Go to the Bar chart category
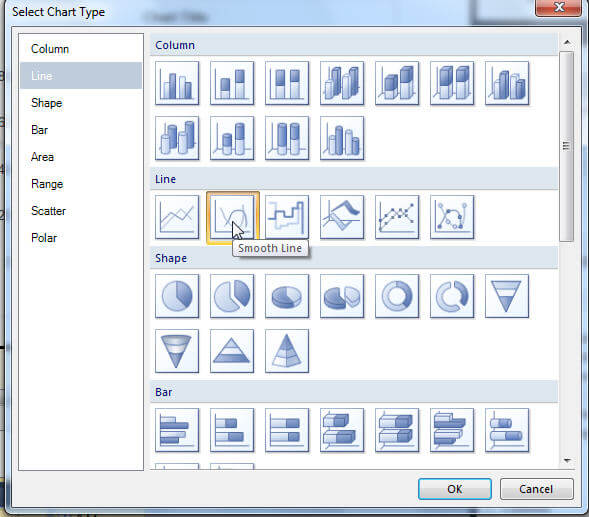589x517 pixels. pos(81,130)
